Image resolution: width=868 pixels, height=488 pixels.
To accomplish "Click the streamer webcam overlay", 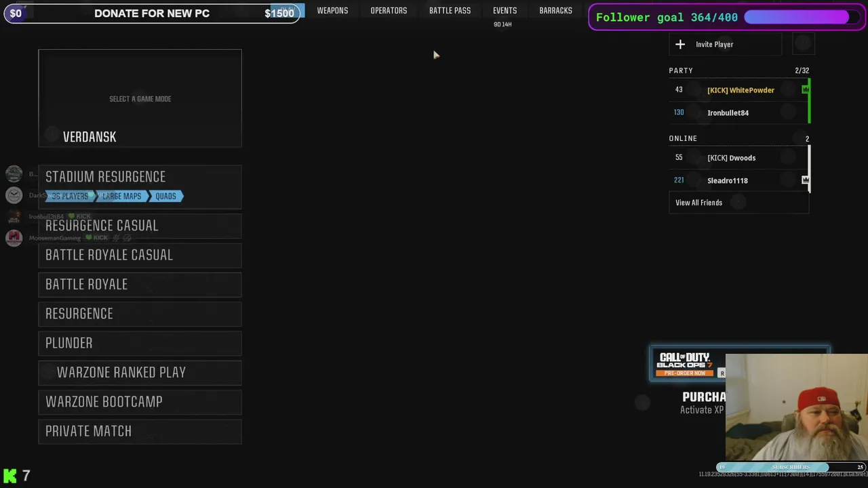I will point(796,407).
